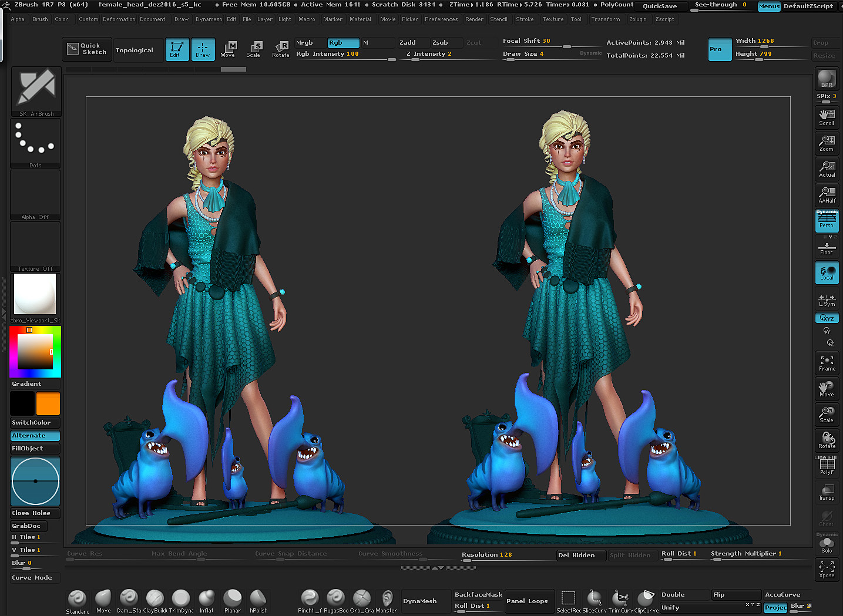Open the material sphere picker

tap(35, 298)
